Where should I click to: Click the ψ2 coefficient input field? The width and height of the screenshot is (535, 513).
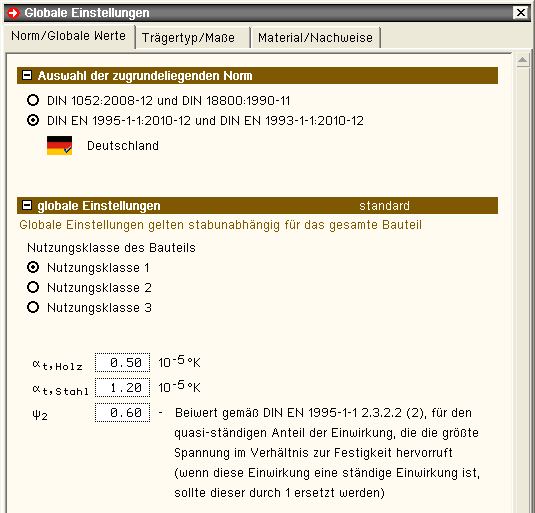(x=122, y=413)
